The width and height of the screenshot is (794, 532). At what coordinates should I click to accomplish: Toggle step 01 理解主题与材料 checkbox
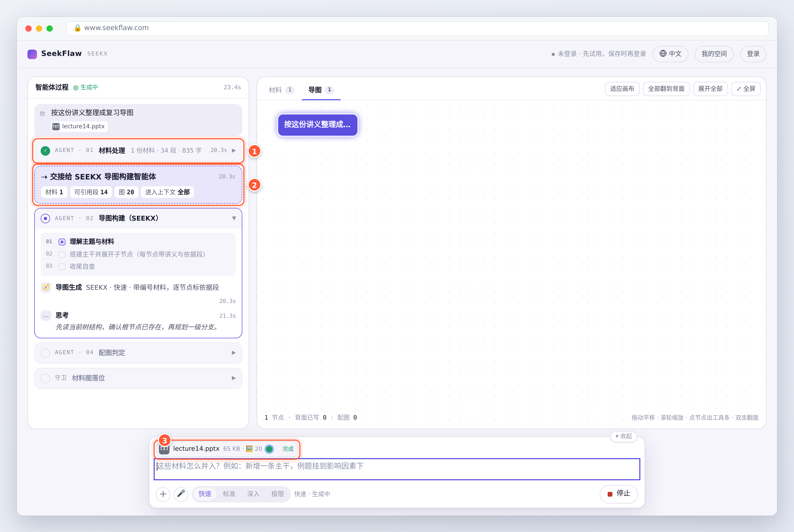(x=62, y=242)
